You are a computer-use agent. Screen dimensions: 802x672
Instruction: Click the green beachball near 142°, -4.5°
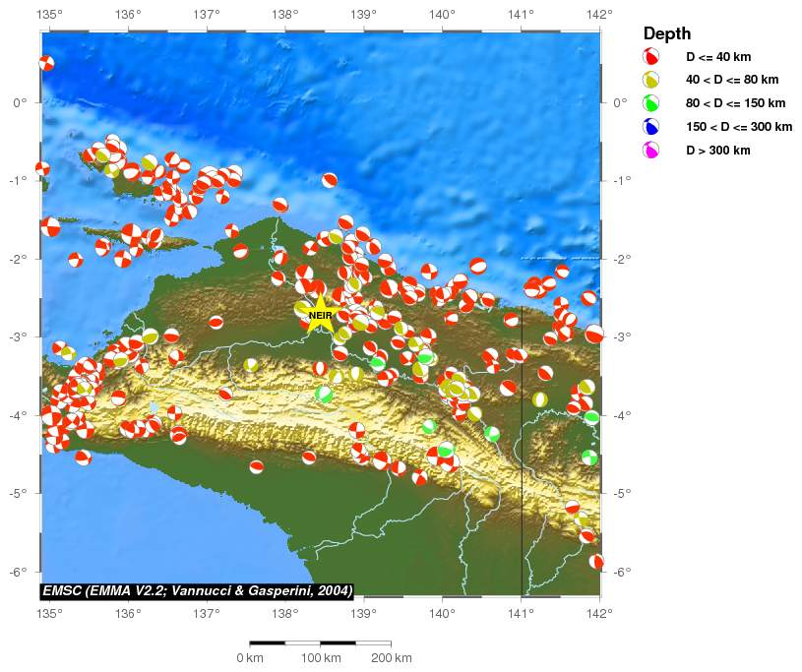point(588,458)
